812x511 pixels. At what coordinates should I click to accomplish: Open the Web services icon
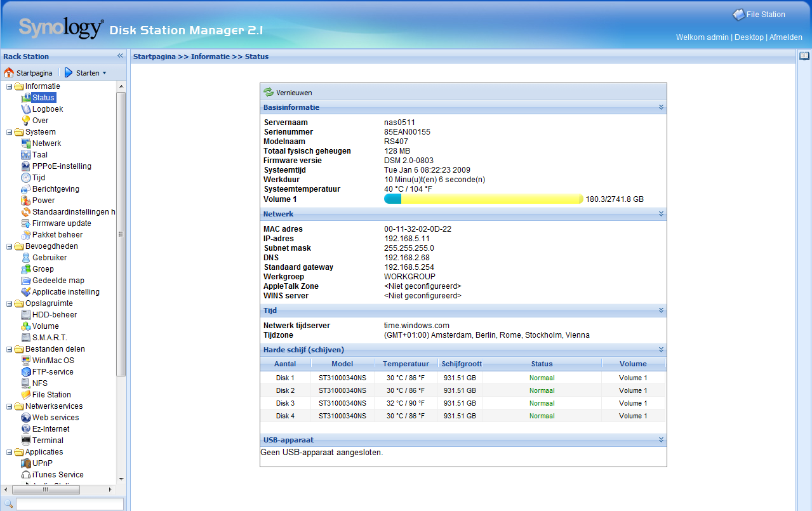pos(26,418)
